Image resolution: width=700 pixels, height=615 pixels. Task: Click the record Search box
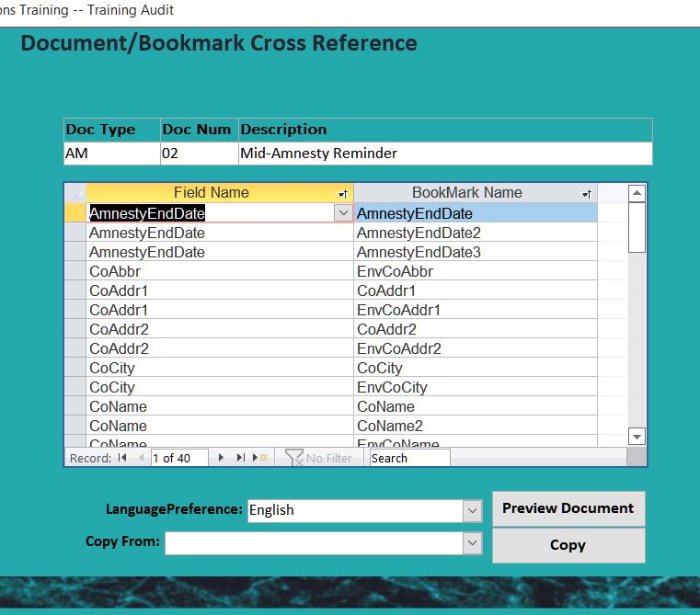click(x=409, y=458)
